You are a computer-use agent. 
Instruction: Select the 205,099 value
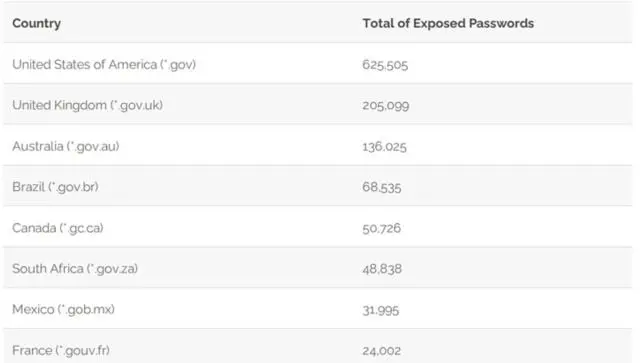point(385,105)
